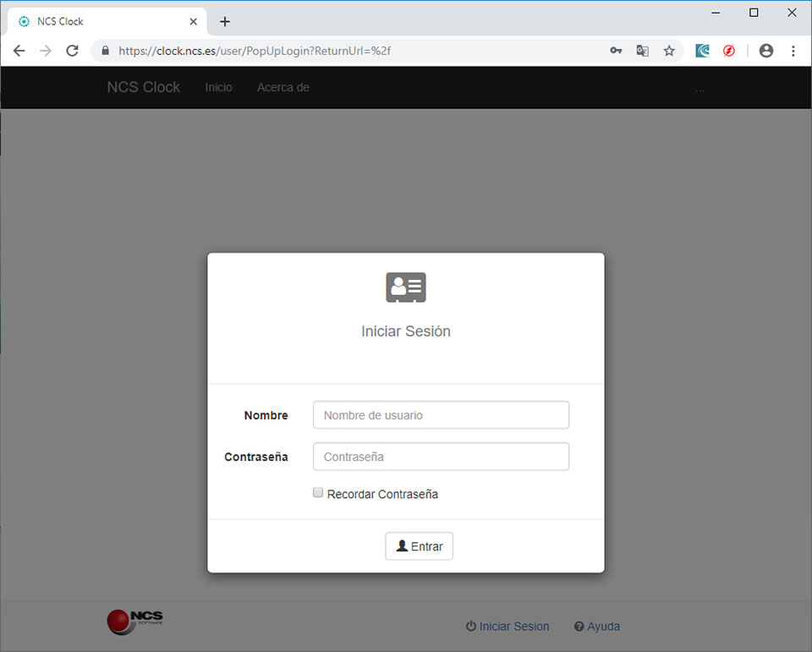Open Inicio in the navigation bar
812x652 pixels.
pos(218,87)
